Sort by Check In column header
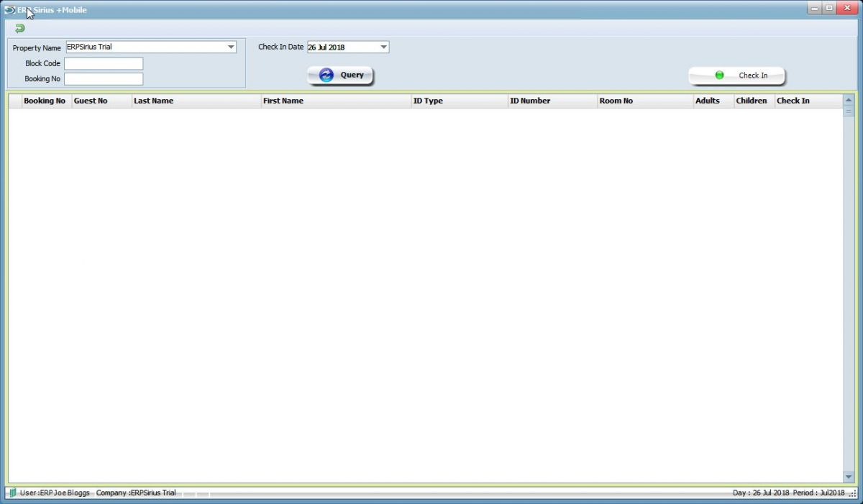This screenshot has width=863, height=504. 808,101
